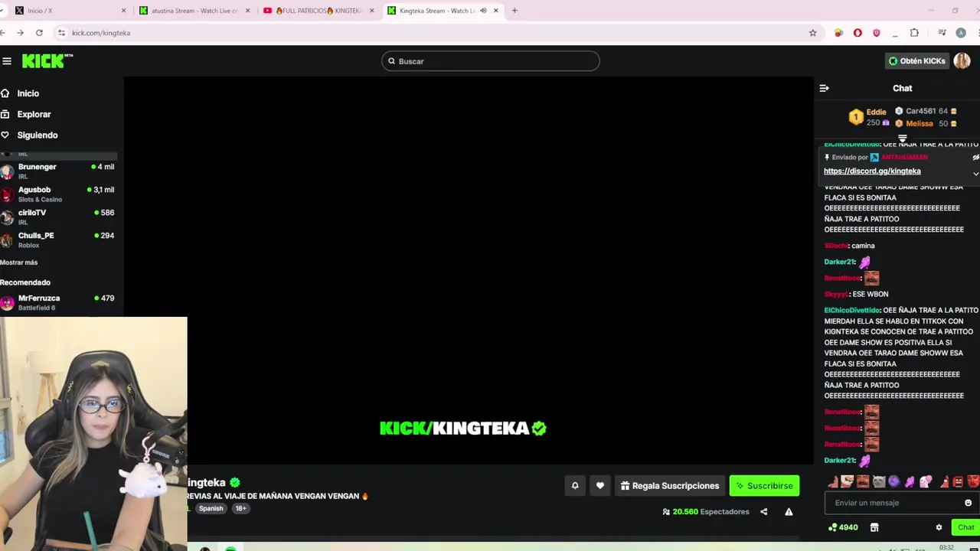Screen dimensions: 980x551
Task: Click SDach username in chat
Action: [x=835, y=246]
